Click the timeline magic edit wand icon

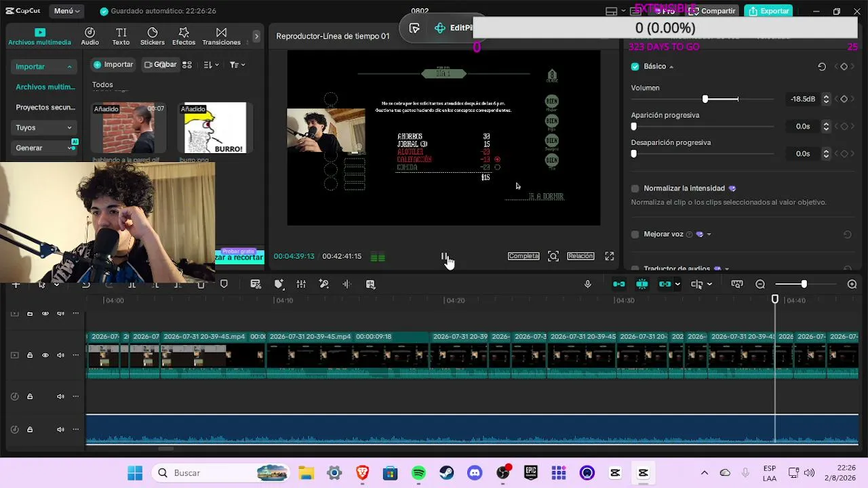pyautogui.click(x=324, y=284)
